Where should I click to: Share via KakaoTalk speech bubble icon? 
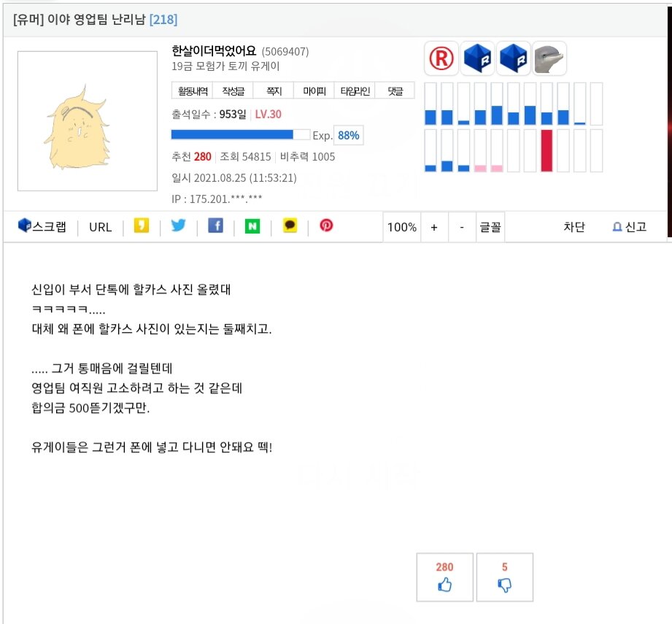coord(290,226)
